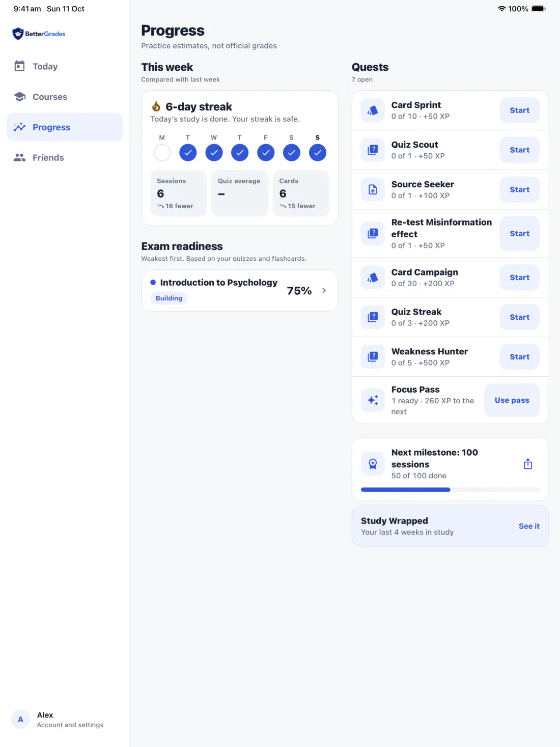
Task: Click the blue dot beside Introduction to Psychology
Action: coord(153,283)
